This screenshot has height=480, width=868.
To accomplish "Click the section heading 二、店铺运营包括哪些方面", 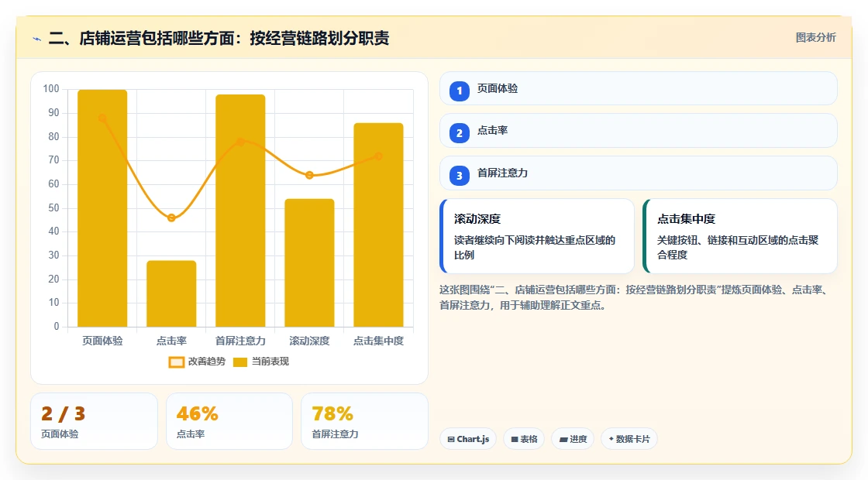I will coord(219,38).
